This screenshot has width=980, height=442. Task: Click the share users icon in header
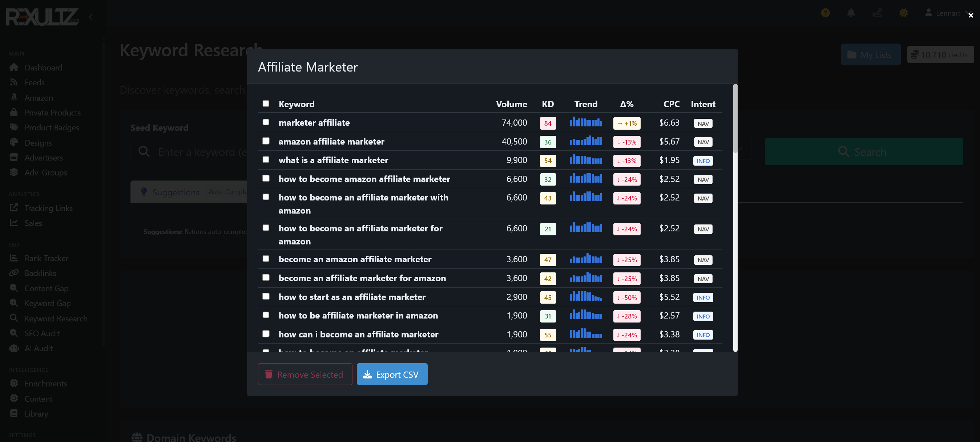pyautogui.click(x=877, y=13)
